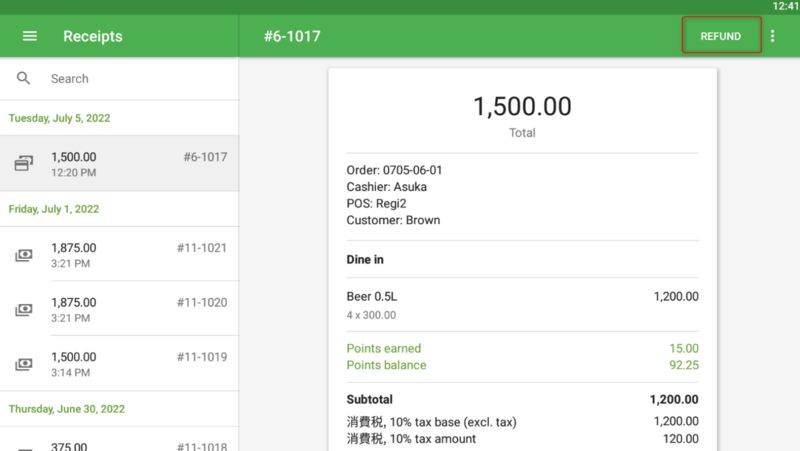
Task: Click the 12:41 status bar clock
Action: 785,6
